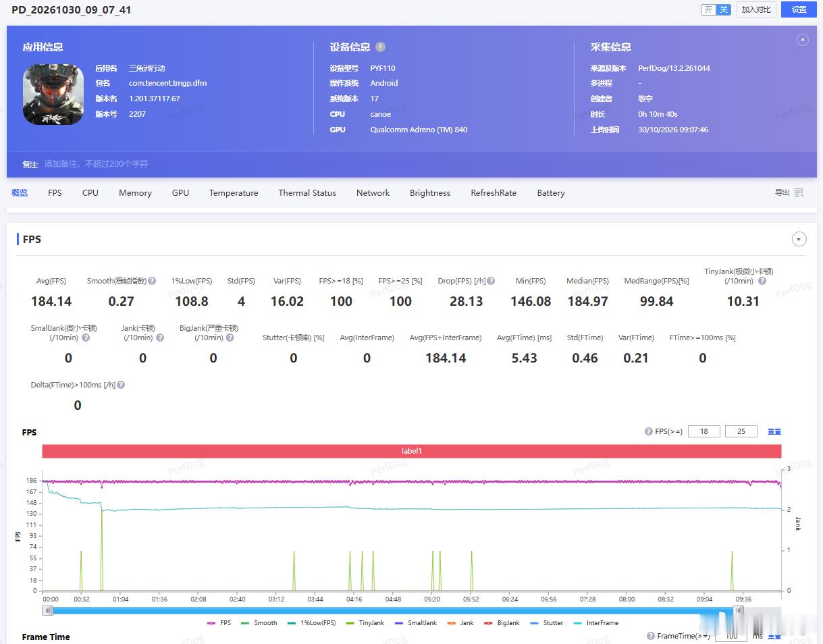Open the Memory tab

135,193
